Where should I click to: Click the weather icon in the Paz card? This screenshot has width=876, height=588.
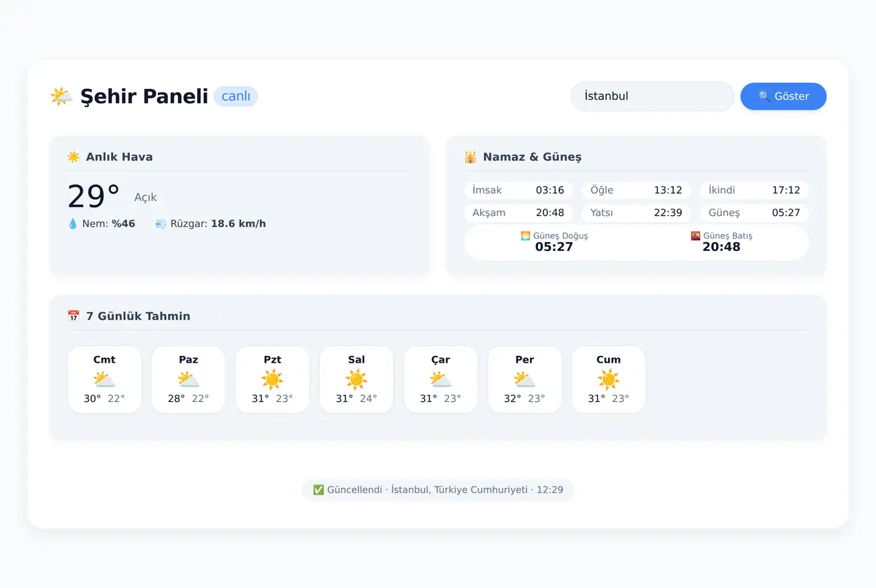click(188, 379)
